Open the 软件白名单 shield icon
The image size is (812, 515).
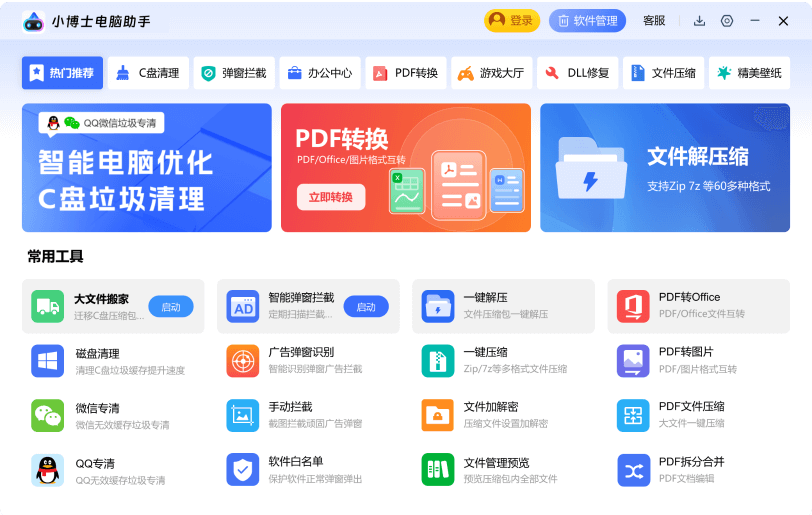242,470
